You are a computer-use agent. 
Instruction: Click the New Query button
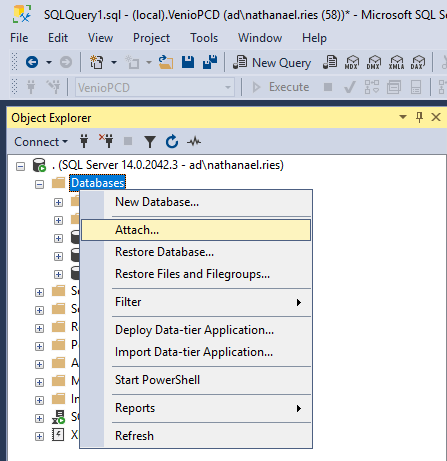pyautogui.click(x=272, y=62)
